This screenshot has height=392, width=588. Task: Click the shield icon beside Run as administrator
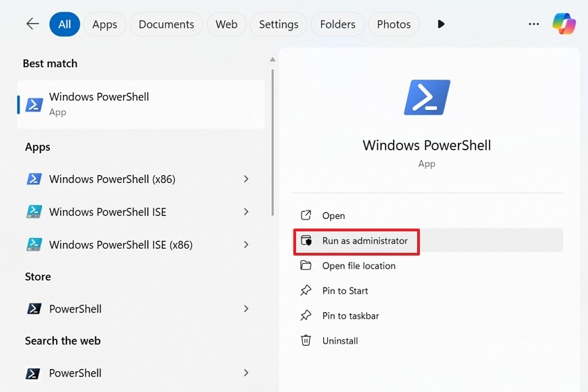pyautogui.click(x=306, y=240)
